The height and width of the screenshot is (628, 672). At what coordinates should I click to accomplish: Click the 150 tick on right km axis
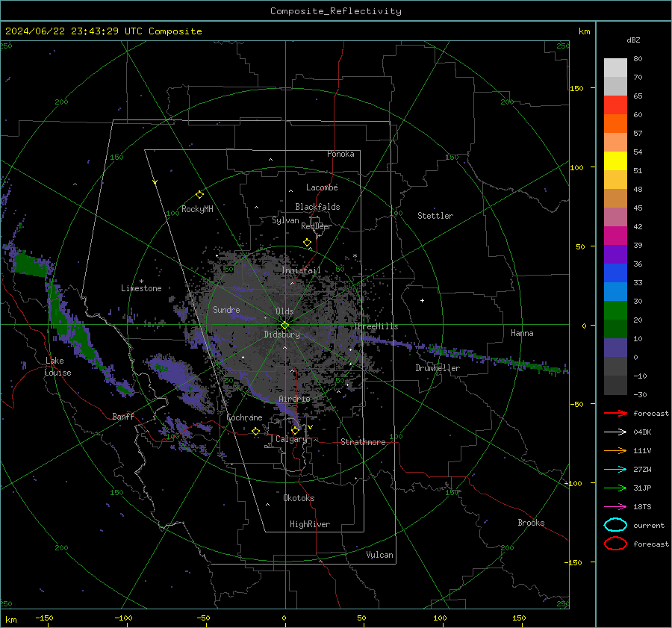576,88
